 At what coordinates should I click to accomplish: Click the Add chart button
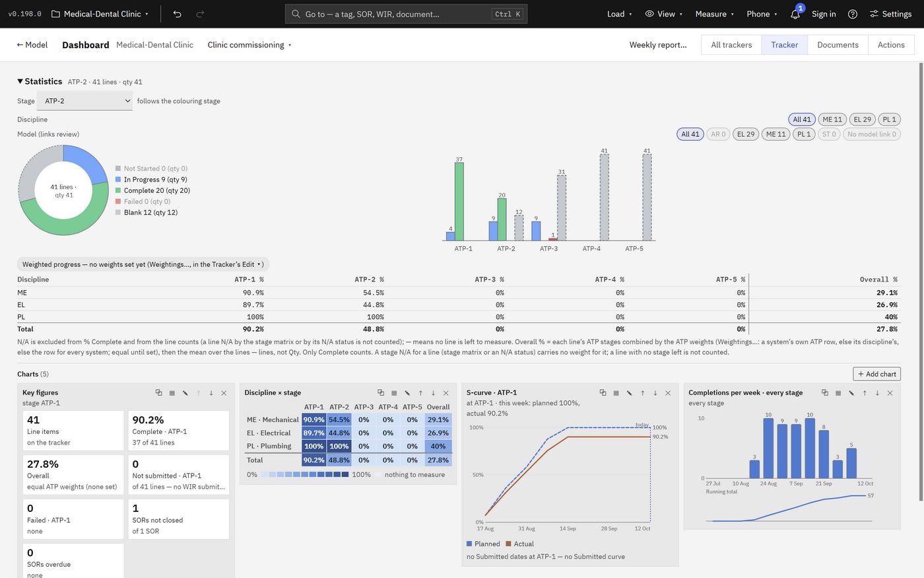pyautogui.click(x=876, y=374)
